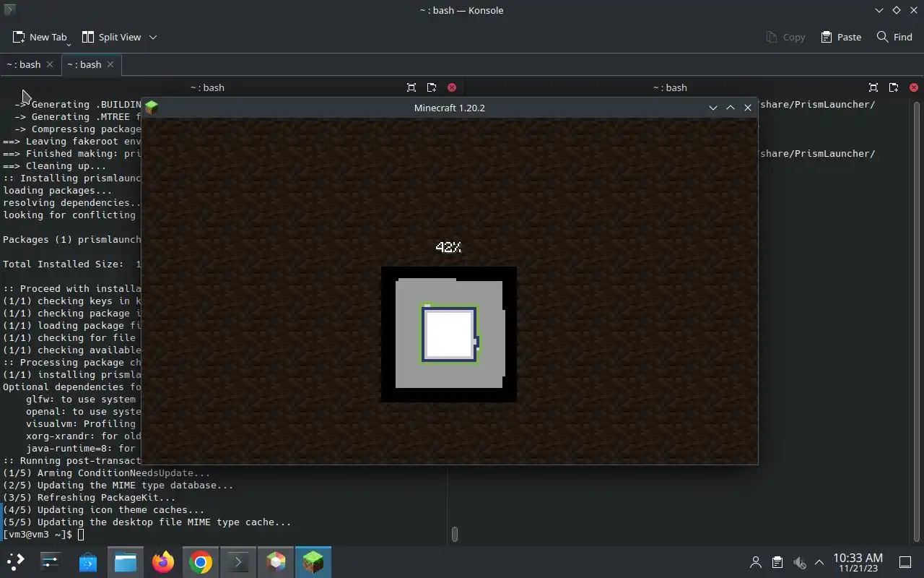Open a New Tab in Konsole
Viewport: 924px width, 578px height.
coord(40,37)
